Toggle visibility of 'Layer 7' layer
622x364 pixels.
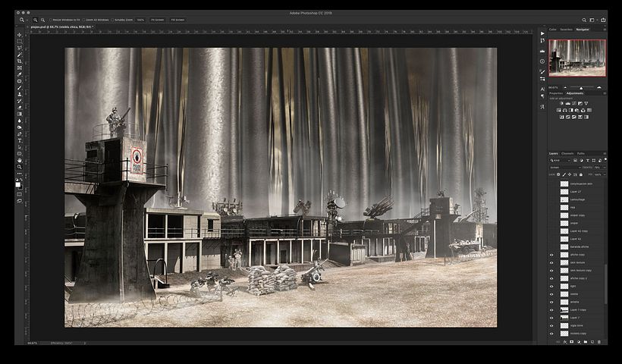pos(551,318)
